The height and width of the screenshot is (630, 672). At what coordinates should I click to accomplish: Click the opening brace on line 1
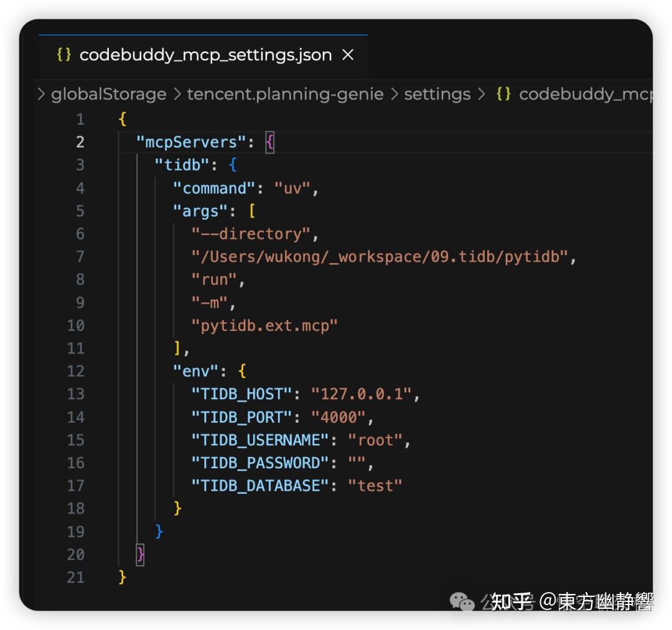coord(122,119)
